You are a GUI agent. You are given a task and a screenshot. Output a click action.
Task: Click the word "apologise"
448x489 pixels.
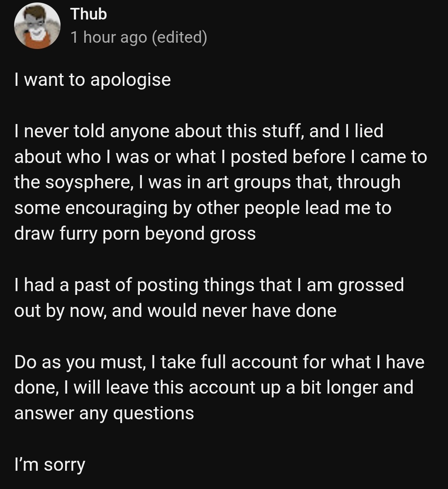click(130, 80)
